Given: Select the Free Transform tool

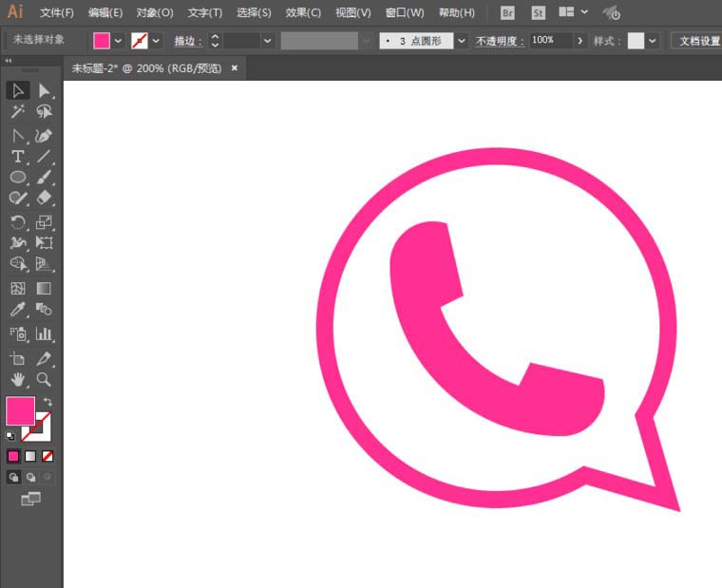Looking at the screenshot, I should coord(44,242).
